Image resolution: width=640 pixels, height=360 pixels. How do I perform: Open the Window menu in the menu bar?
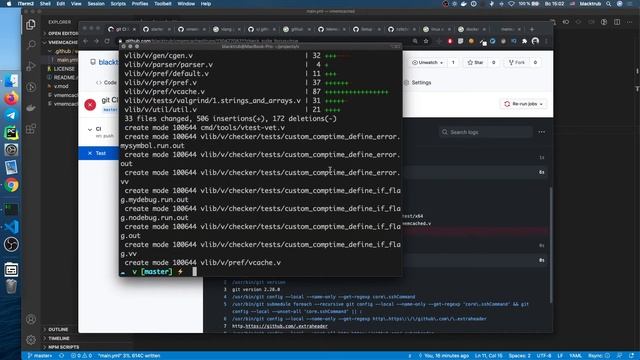point(186,4)
